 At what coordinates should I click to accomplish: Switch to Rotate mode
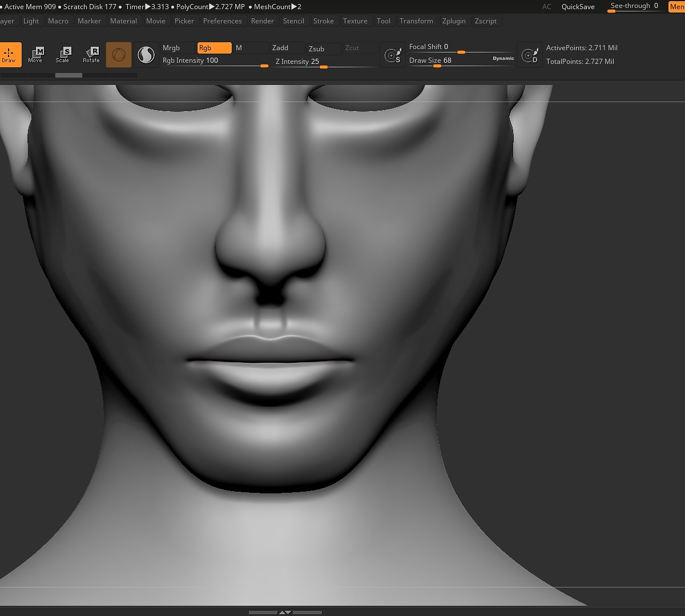point(91,55)
